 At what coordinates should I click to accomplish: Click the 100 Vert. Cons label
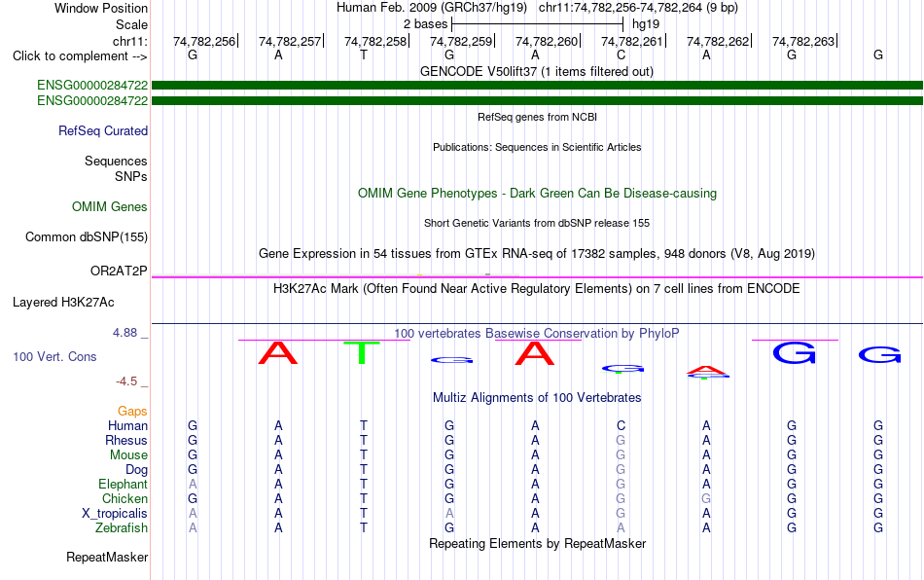[54, 356]
